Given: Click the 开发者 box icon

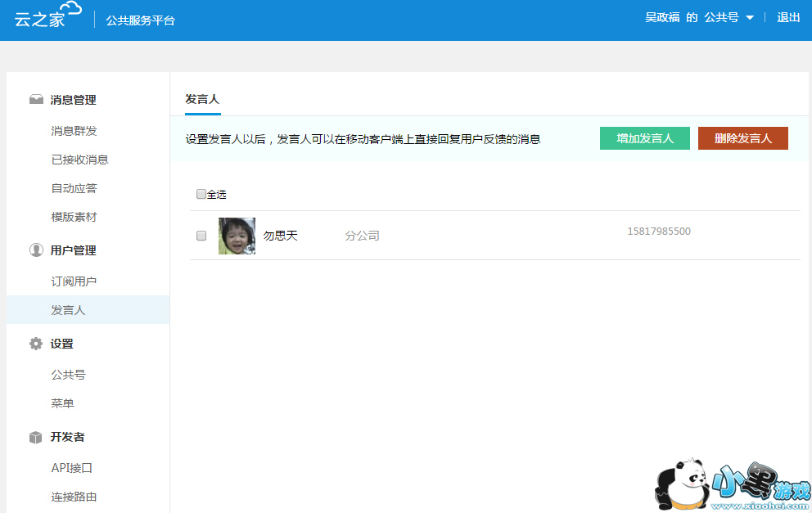Looking at the screenshot, I should pyautogui.click(x=36, y=438).
